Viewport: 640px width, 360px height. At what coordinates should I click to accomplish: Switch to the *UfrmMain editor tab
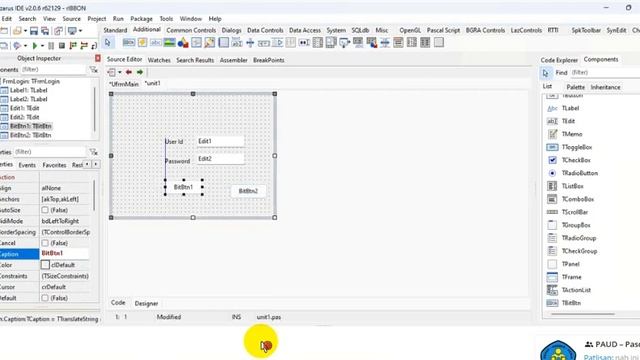(124, 84)
